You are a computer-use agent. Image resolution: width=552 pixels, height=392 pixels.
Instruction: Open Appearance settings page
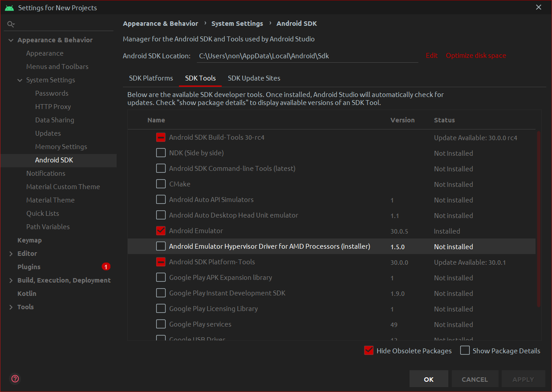[x=45, y=53]
